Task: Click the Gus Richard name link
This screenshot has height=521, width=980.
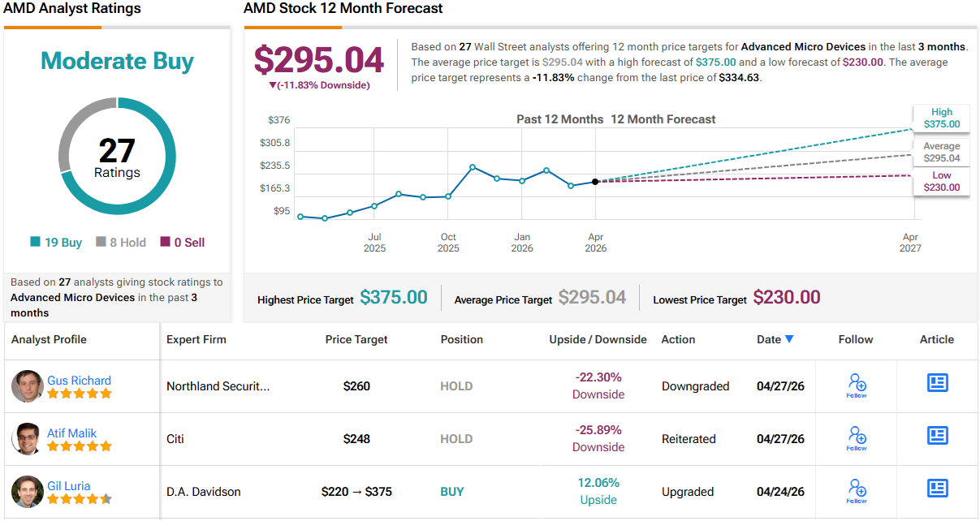Action: tap(79, 380)
